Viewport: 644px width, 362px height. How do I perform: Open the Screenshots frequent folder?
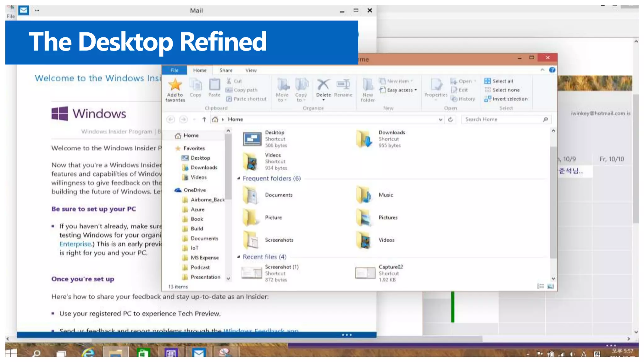(x=268, y=240)
